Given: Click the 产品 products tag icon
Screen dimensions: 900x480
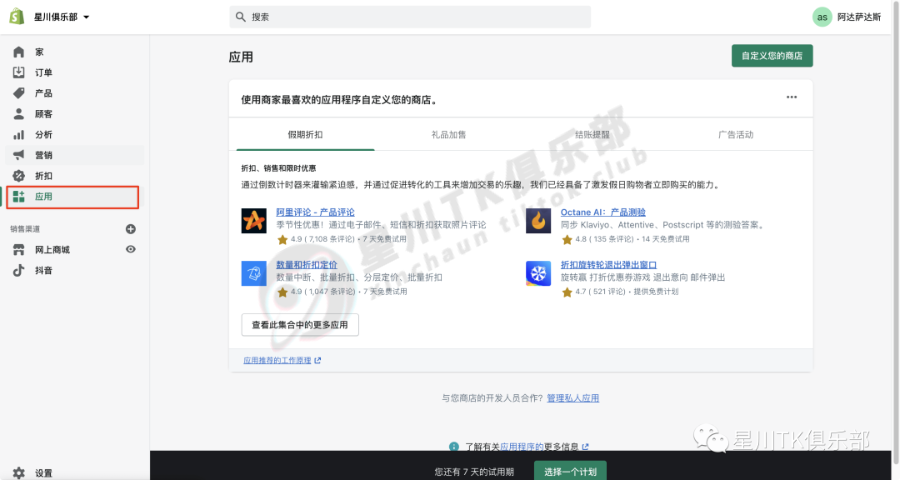Looking at the screenshot, I should coord(19,93).
